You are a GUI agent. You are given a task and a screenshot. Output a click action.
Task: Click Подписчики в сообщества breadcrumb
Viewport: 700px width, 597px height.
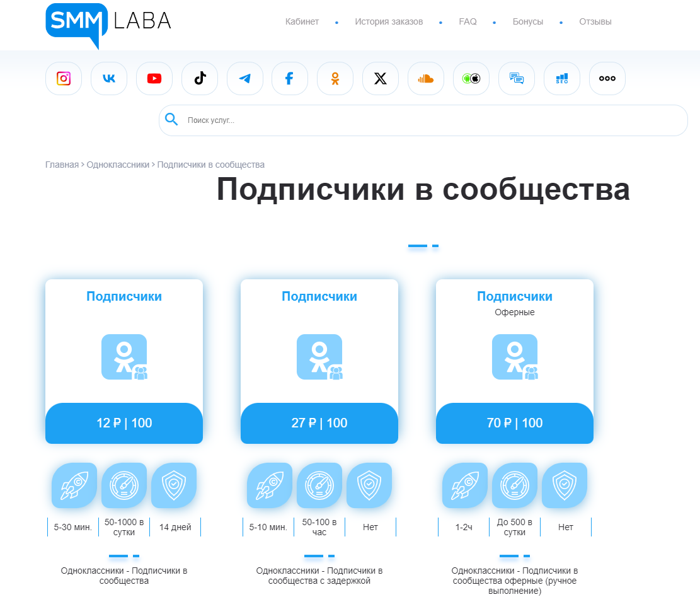pos(210,165)
